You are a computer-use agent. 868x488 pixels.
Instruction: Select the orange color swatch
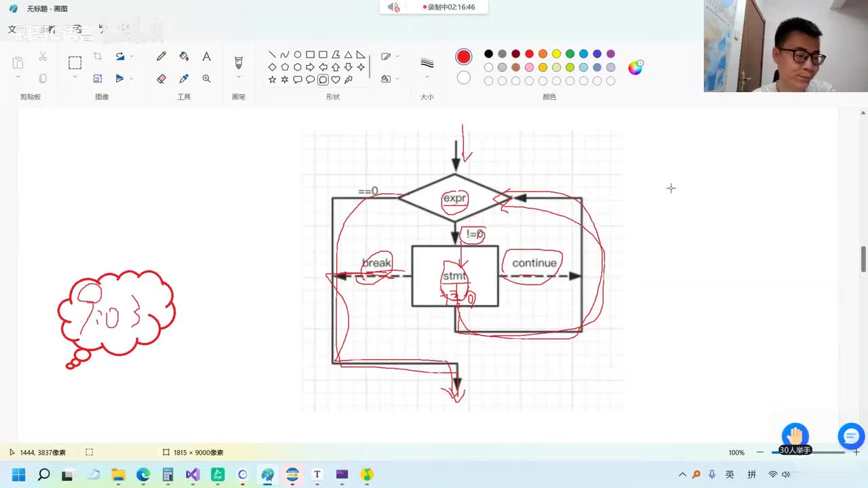[542, 54]
